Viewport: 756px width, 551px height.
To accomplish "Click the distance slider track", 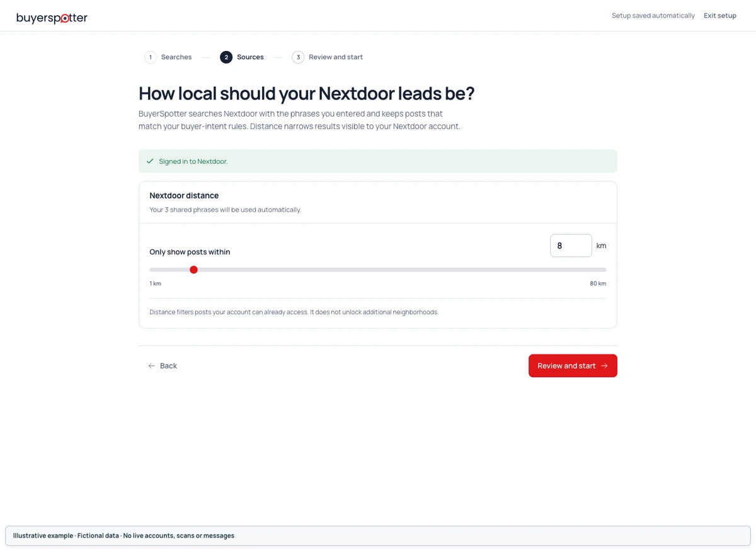I will pos(378,270).
